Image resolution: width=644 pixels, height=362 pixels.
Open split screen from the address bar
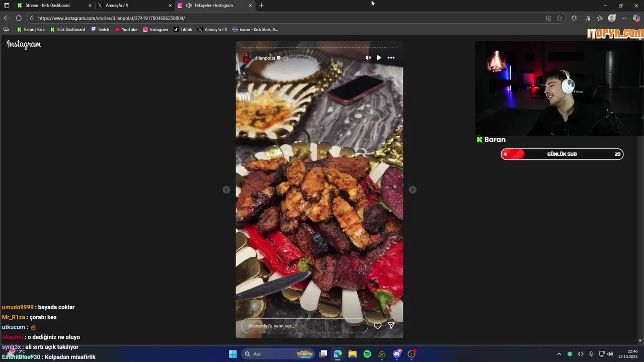tap(548, 18)
